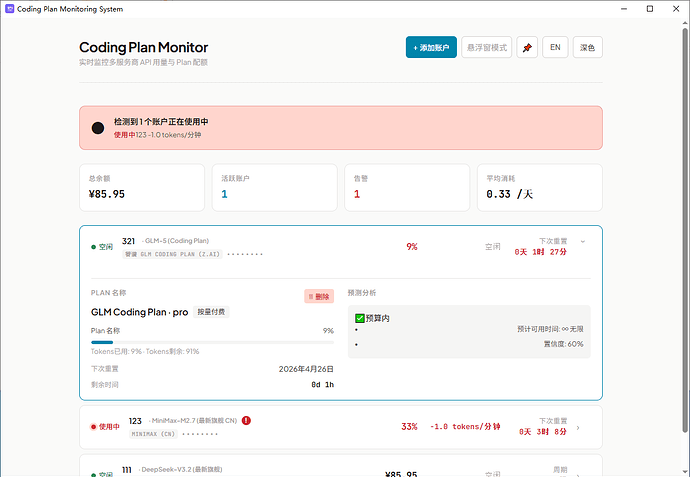Image resolution: width=690 pixels, height=477 pixels.
Task: Click the 活跃账户 count card
Action: tap(275, 187)
